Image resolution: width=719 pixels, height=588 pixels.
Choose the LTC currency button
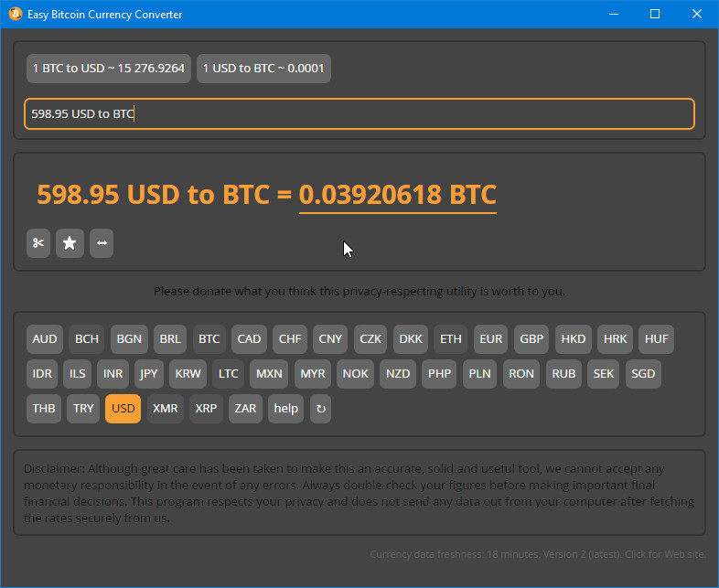tap(229, 374)
